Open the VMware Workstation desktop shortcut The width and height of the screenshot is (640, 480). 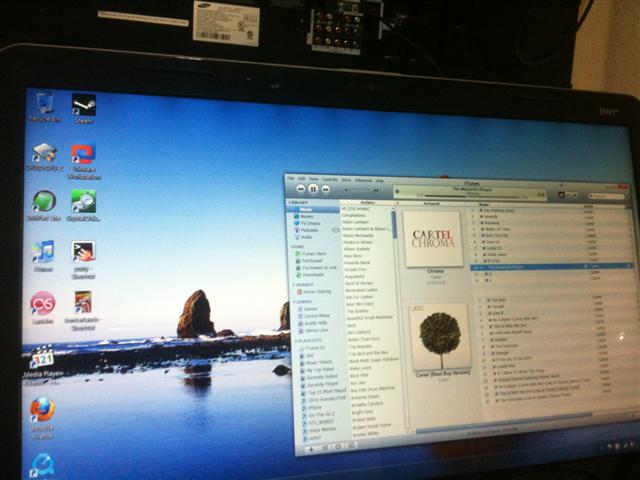point(84,161)
